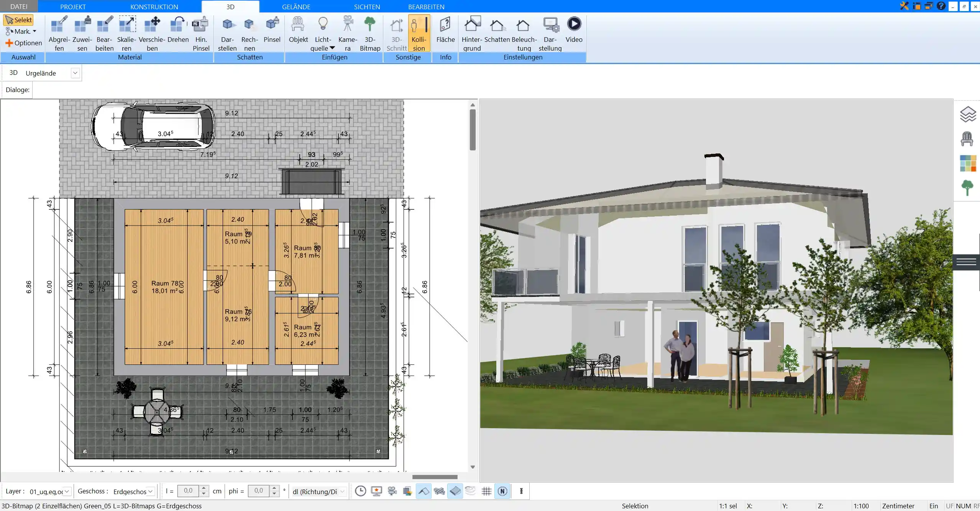This screenshot has height=511, width=980.
Task: Open Schatten settings house icon
Action: [x=497, y=30]
